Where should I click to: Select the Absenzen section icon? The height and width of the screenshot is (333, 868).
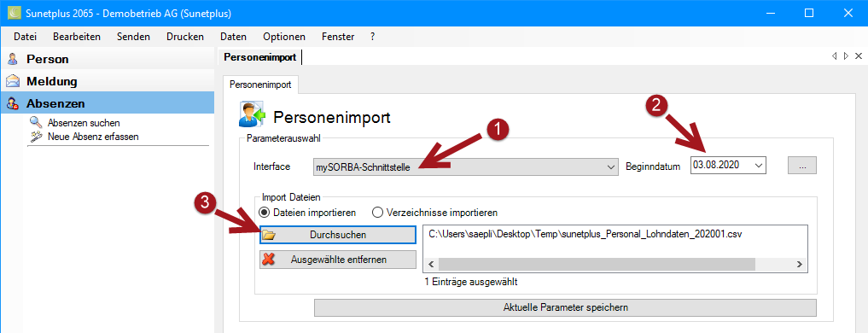[x=12, y=103]
